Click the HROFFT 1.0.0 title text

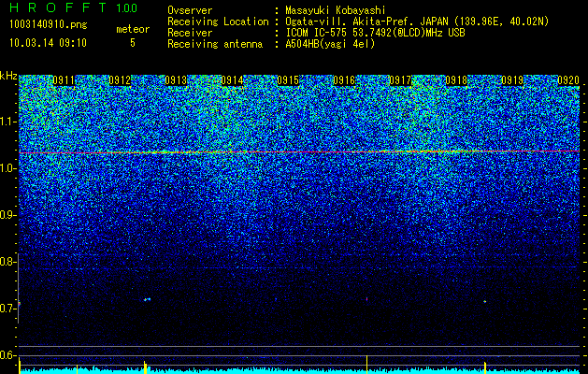pyautogui.click(x=73, y=7)
